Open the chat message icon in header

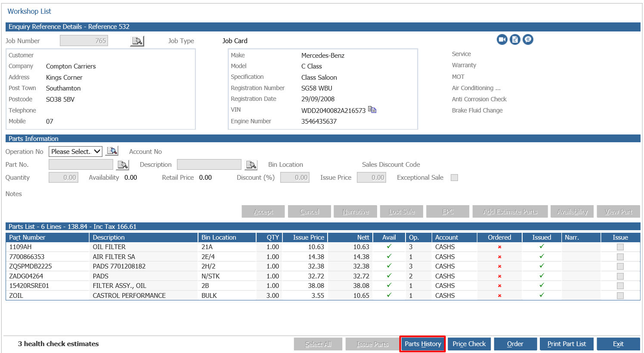(x=528, y=40)
